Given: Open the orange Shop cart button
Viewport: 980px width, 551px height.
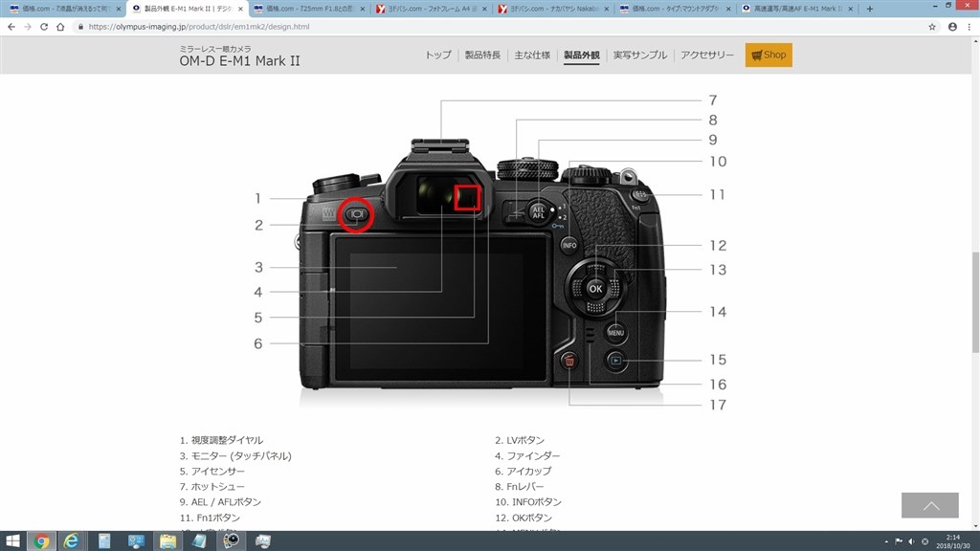Looking at the screenshot, I should point(768,55).
